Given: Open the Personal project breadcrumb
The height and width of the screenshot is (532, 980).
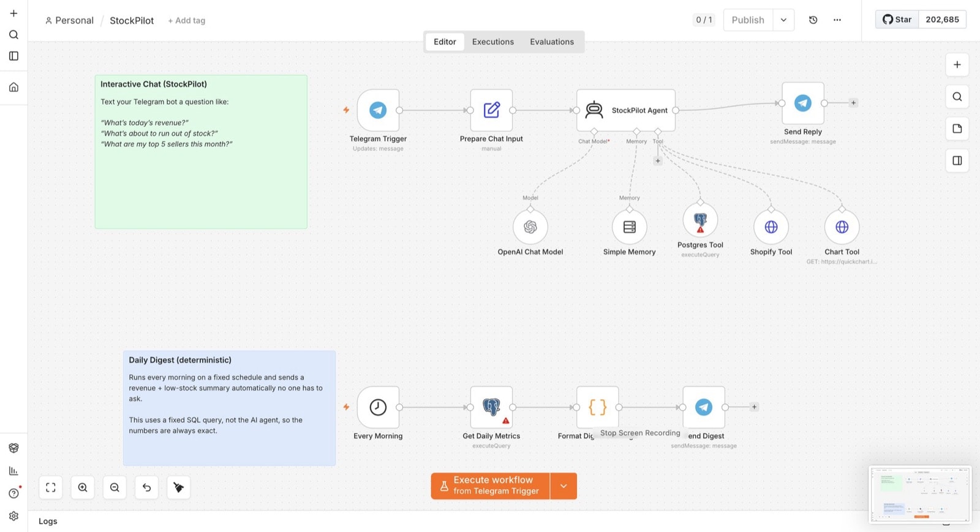Looking at the screenshot, I should [69, 20].
